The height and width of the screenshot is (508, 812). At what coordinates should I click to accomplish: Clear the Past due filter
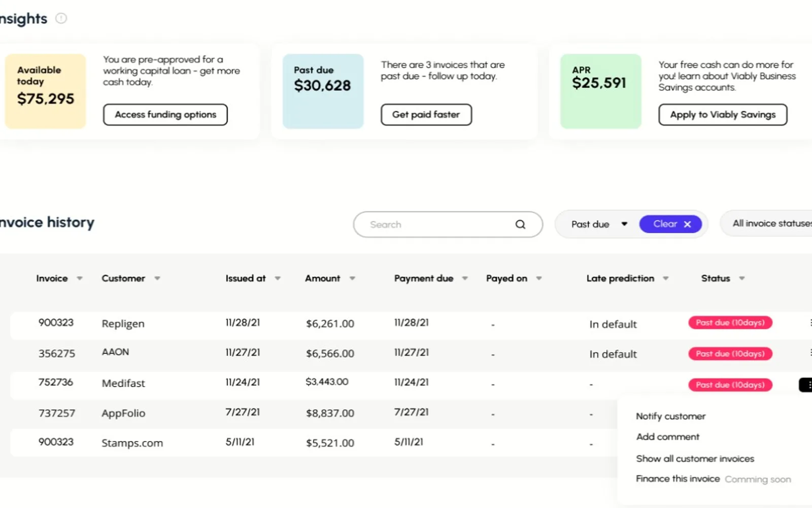670,224
